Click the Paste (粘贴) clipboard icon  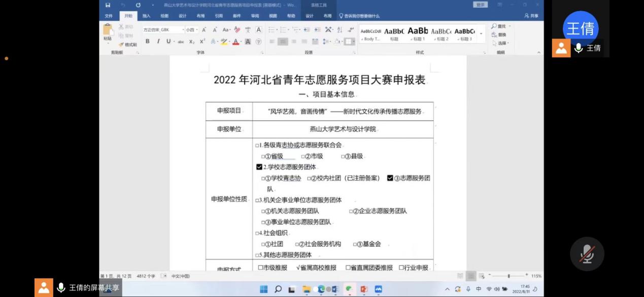pyautogui.click(x=108, y=31)
